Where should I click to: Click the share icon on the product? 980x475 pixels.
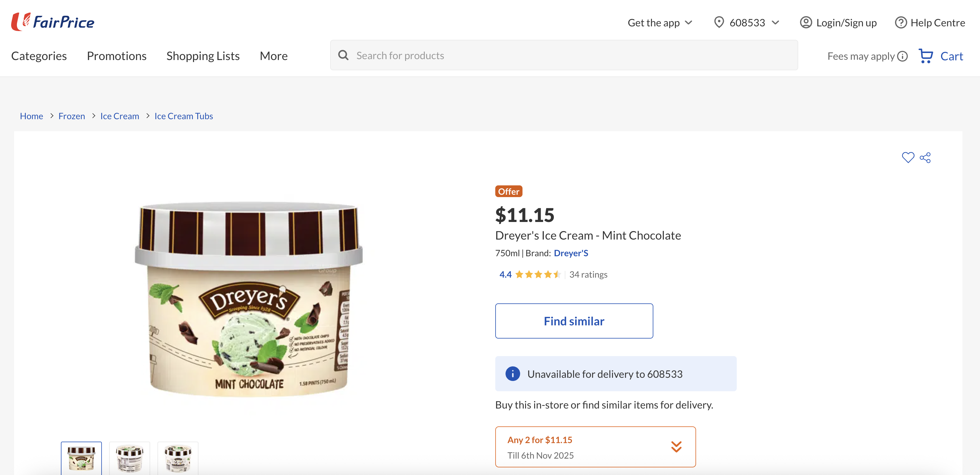click(x=925, y=157)
